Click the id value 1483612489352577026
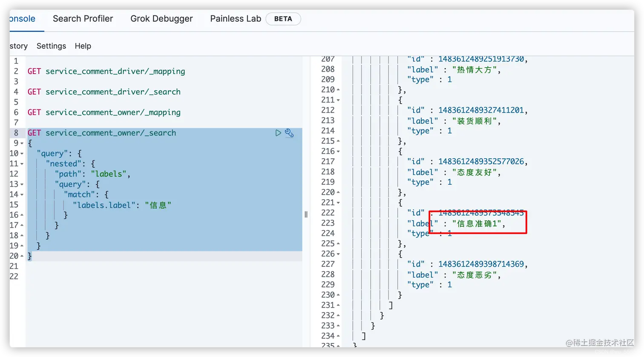 [481, 162]
